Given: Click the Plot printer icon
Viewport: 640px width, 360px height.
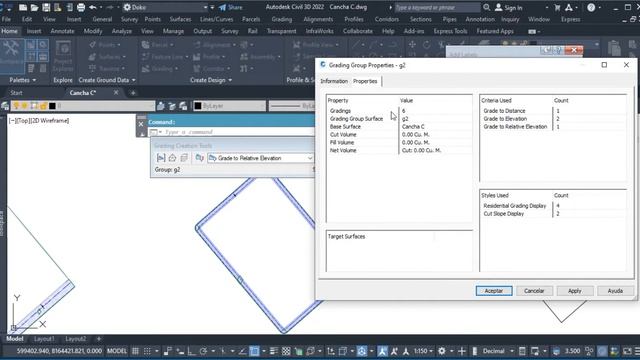Looking at the screenshot, I should point(81,7).
